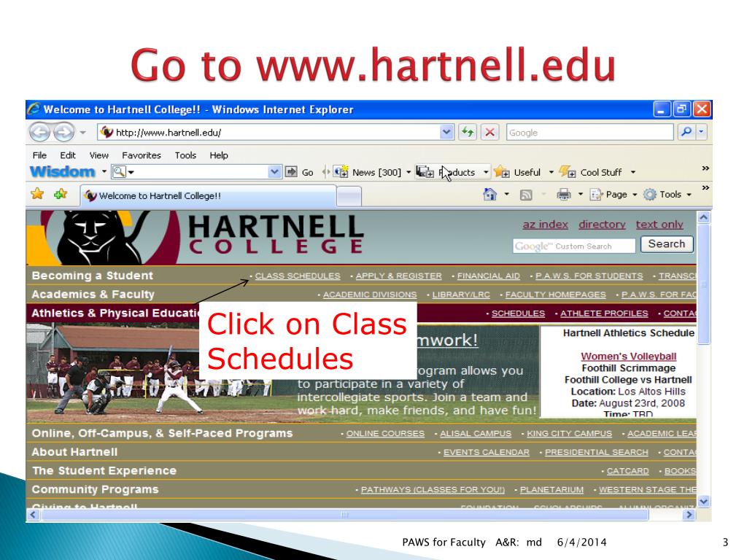Click the Faculty Homepages link
The image size is (747, 560).
click(555, 295)
